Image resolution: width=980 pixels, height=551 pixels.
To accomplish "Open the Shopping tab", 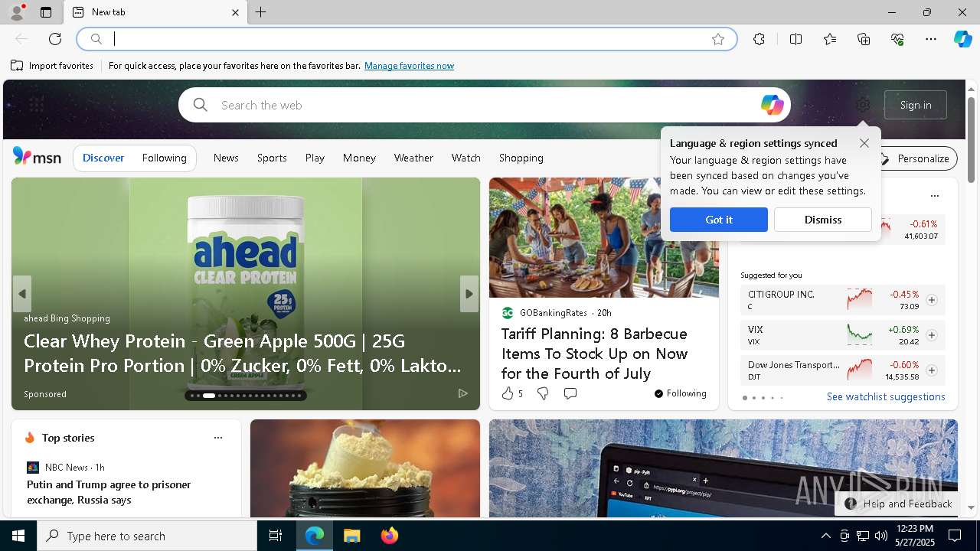I will 521,158.
